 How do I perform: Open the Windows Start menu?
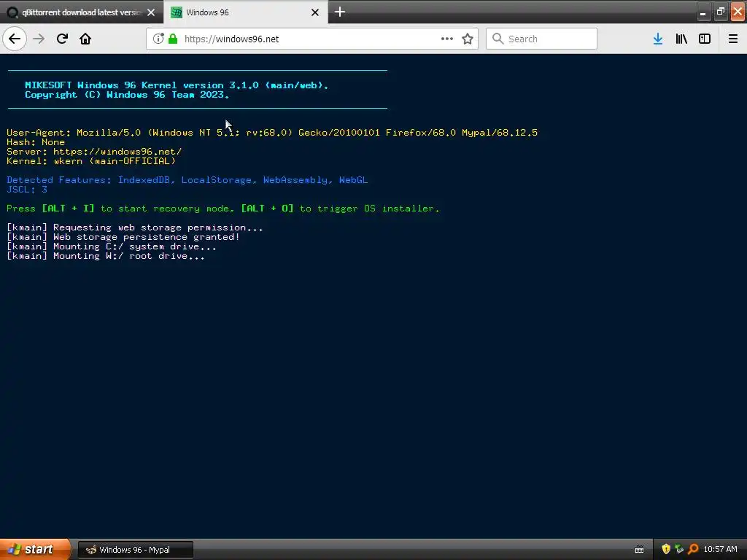[35, 549]
